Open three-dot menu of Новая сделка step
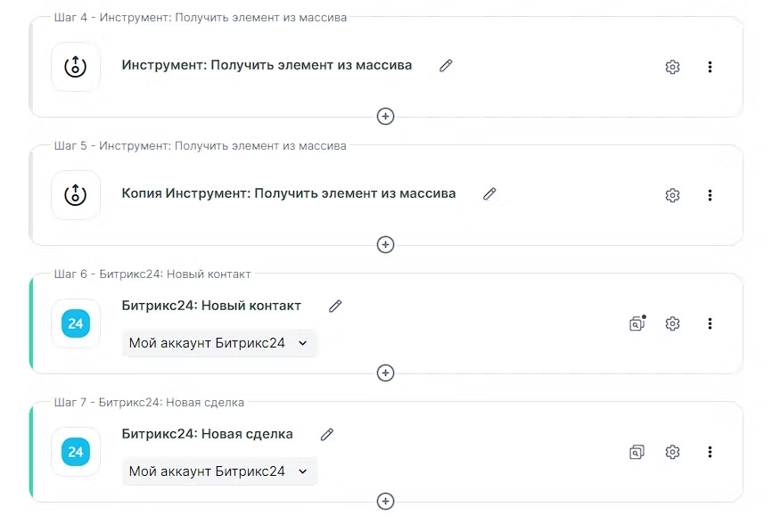Screen dimensions: 780x532 [710, 452]
